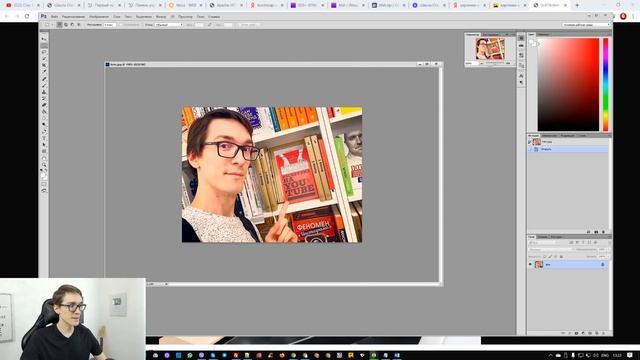Viewport: 640px width, 360px height.
Task: Select the Hand tool
Action: (x=44, y=158)
